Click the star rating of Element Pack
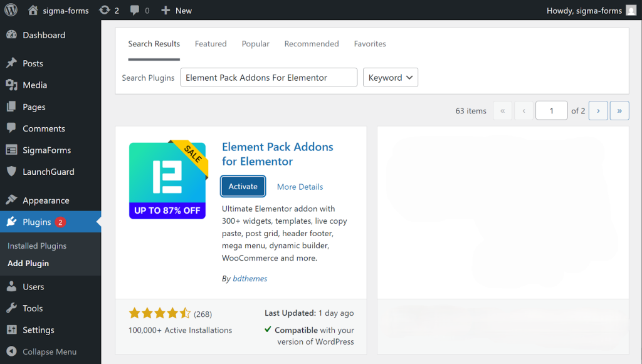 160,312
